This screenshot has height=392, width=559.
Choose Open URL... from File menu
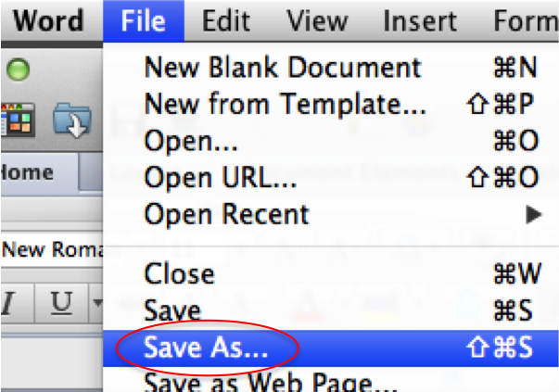(331, 178)
